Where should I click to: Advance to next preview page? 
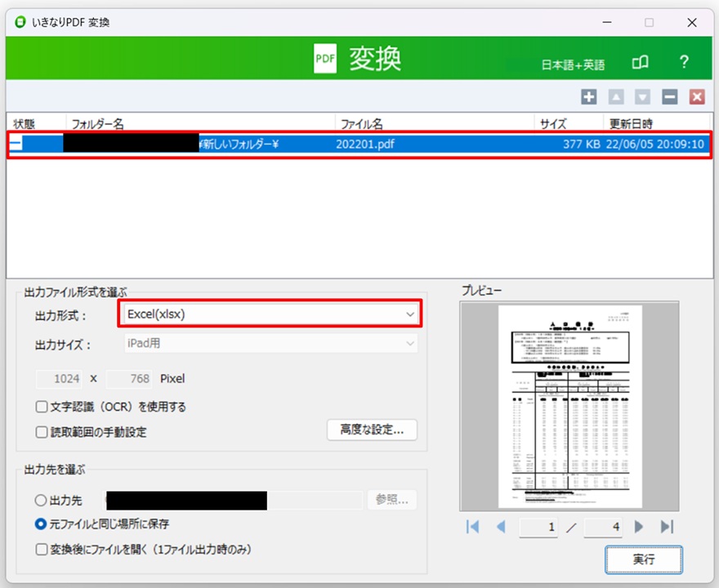[x=639, y=527]
